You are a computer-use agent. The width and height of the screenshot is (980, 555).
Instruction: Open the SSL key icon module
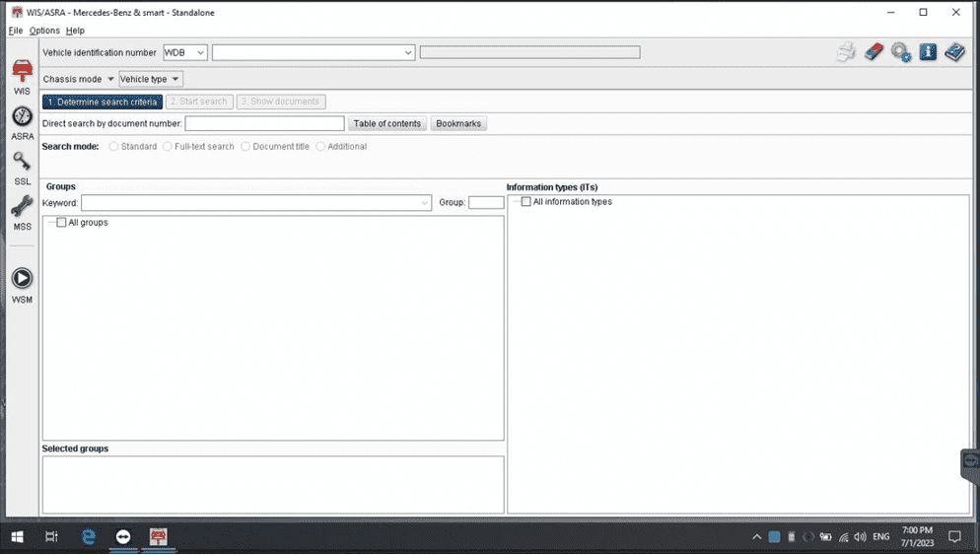pyautogui.click(x=22, y=169)
